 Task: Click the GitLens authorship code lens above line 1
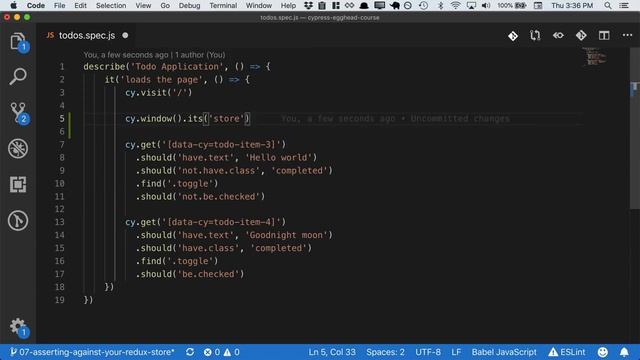[154, 55]
